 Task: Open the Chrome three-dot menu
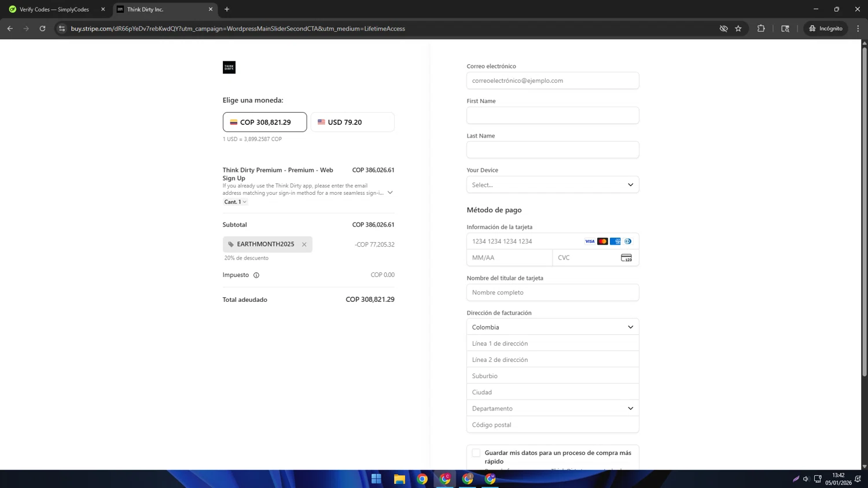click(x=858, y=28)
